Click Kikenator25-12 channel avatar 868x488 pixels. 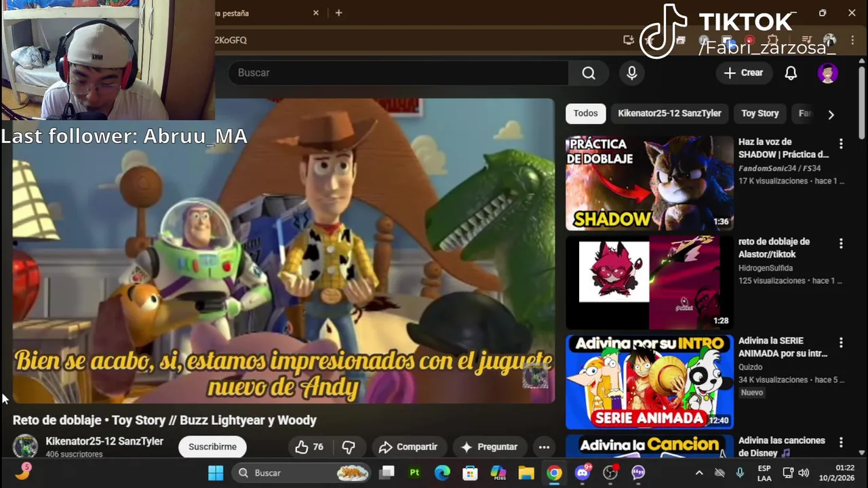(x=25, y=447)
